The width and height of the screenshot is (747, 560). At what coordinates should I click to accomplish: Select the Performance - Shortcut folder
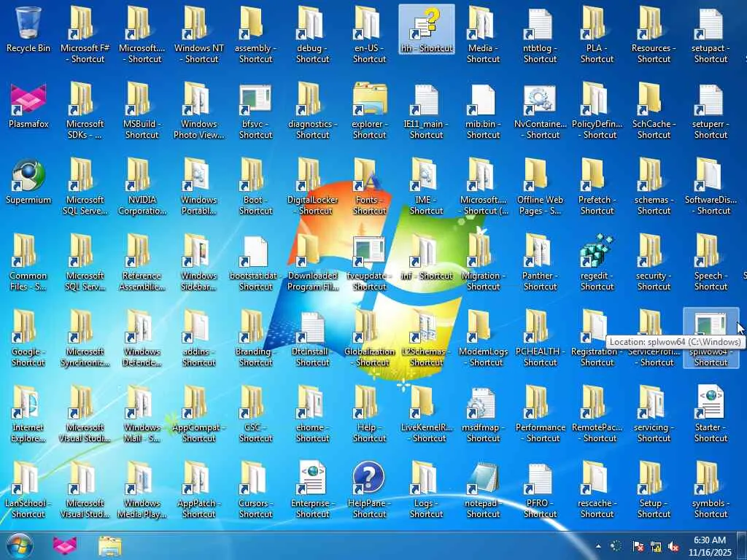(x=541, y=414)
